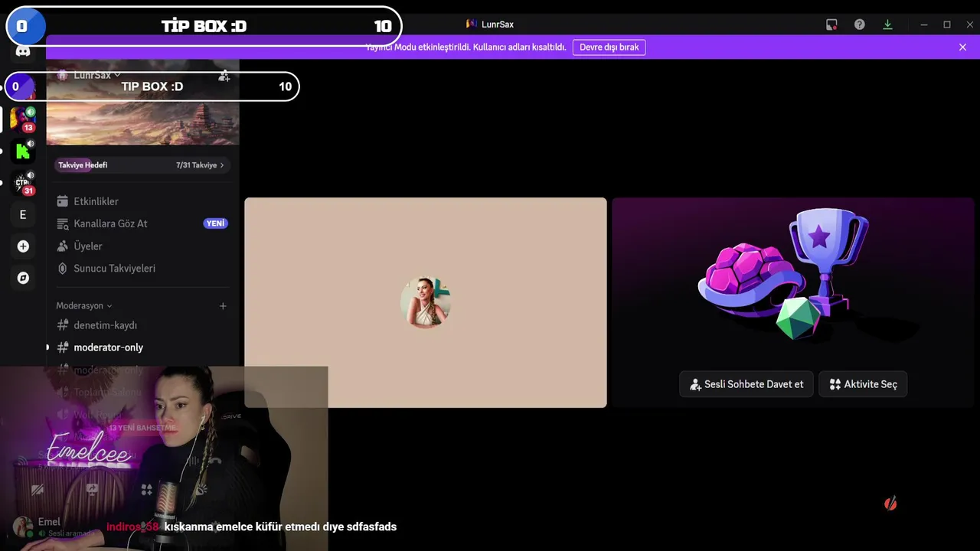Viewport: 980px width, 551px height.
Task: Click 'Yayıncı Modu etkinleştirildi' banner text
Action: [x=465, y=47]
